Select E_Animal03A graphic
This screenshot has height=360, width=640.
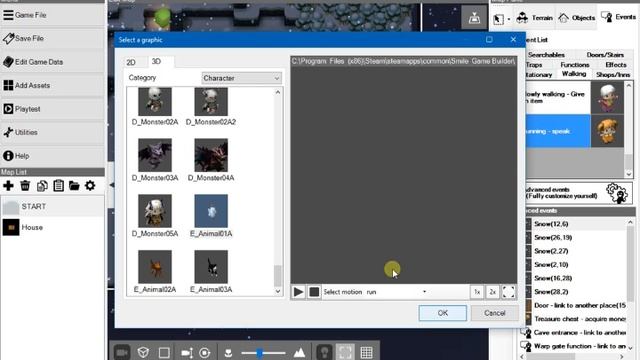[x=211, y=271]
